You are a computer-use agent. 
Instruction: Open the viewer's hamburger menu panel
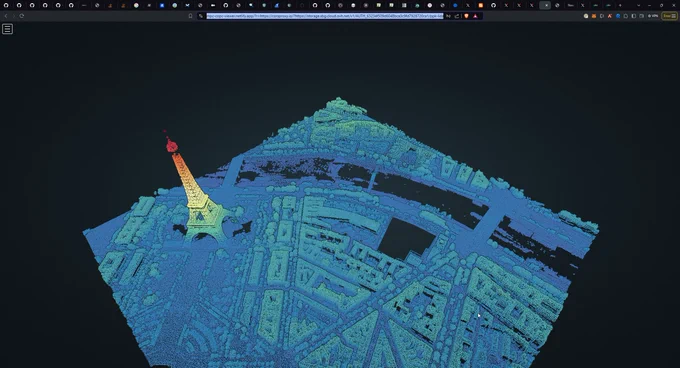pos(7,29)
